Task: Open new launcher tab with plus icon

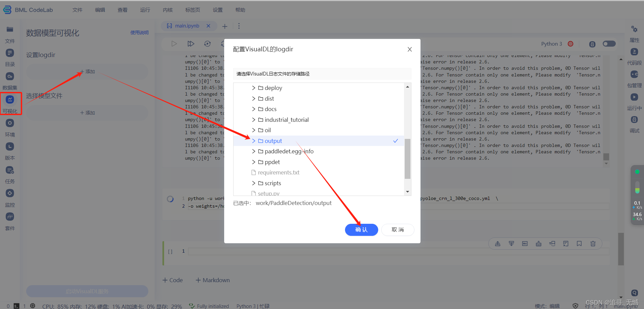Action: [225, 26]
